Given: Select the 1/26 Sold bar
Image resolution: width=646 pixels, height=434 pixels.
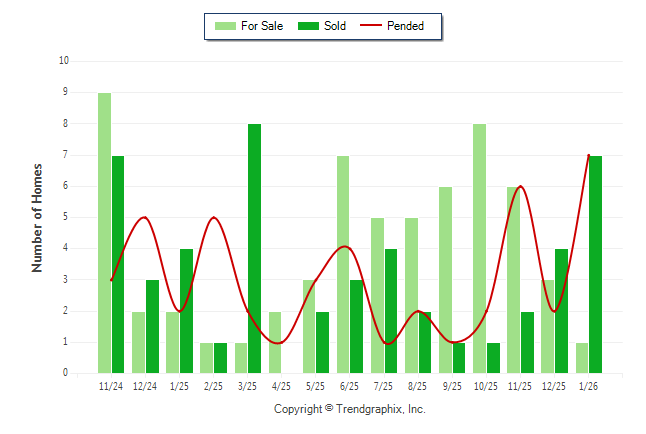Looking at the screenshot, I should (596, 264).
